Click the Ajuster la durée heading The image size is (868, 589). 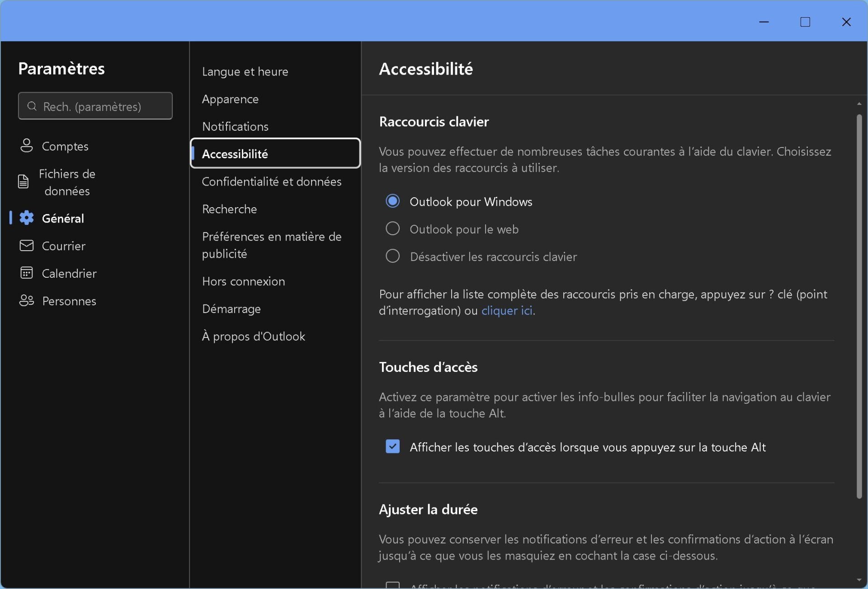click(x=428, y=509)
